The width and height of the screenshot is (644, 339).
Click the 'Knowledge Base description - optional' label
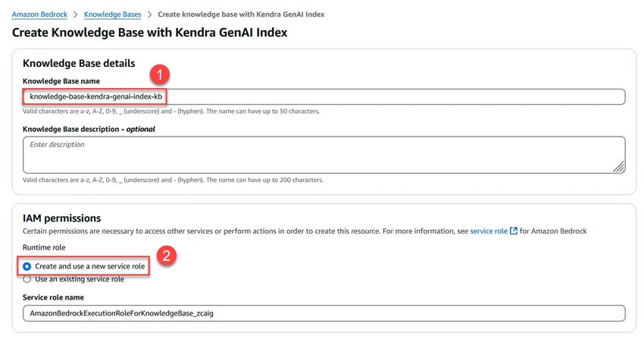[89, 129]
